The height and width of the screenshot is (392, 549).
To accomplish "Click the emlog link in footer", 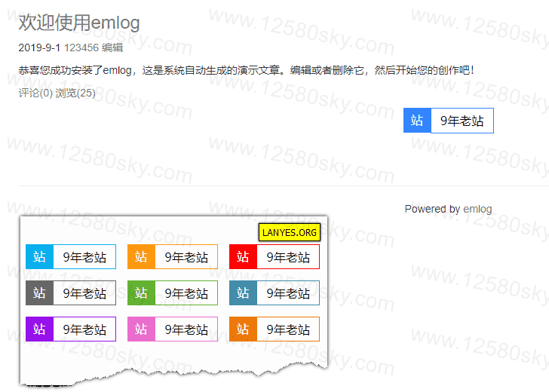I will pyautogui.click(x=477, y=209).
